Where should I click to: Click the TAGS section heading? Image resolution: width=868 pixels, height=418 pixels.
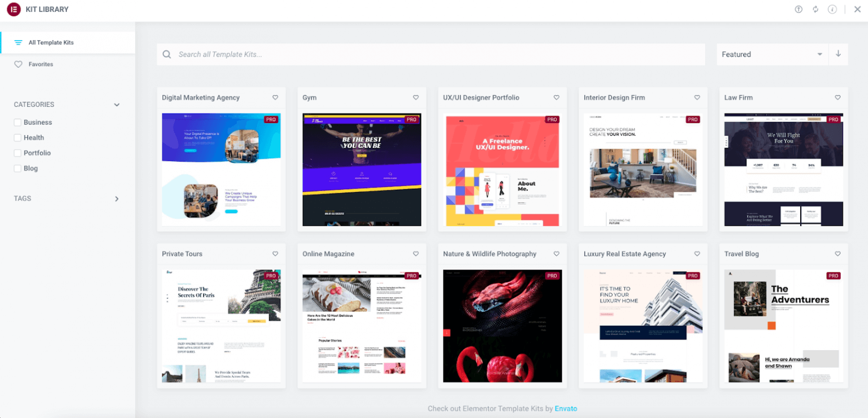23,199
